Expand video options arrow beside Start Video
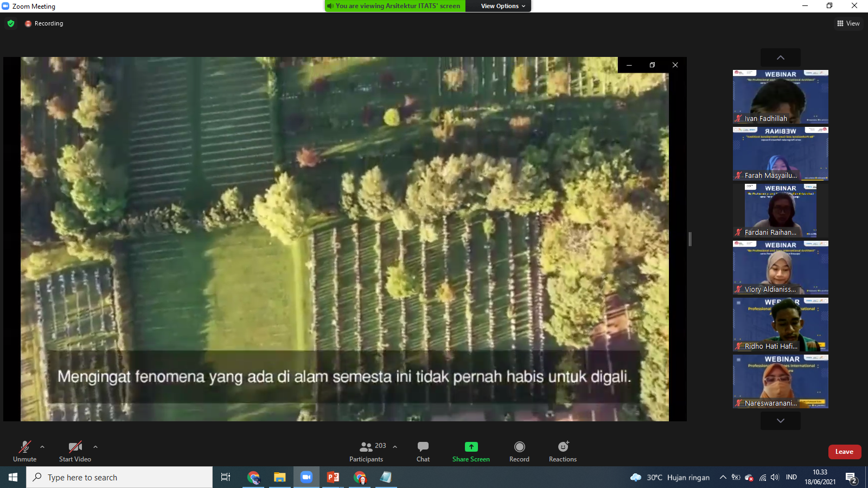Viewport: 868px width, 488px height. 95,447
